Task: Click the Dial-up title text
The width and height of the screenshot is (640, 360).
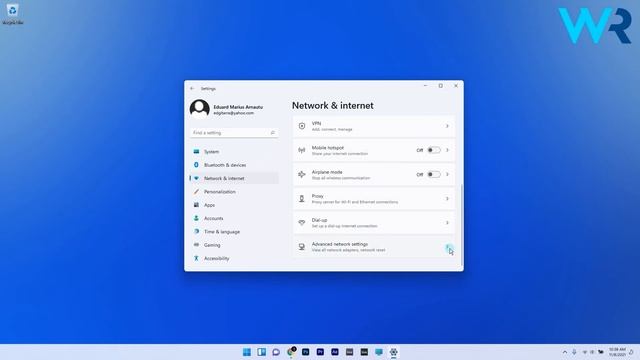Action: click(x=319, y=220)
